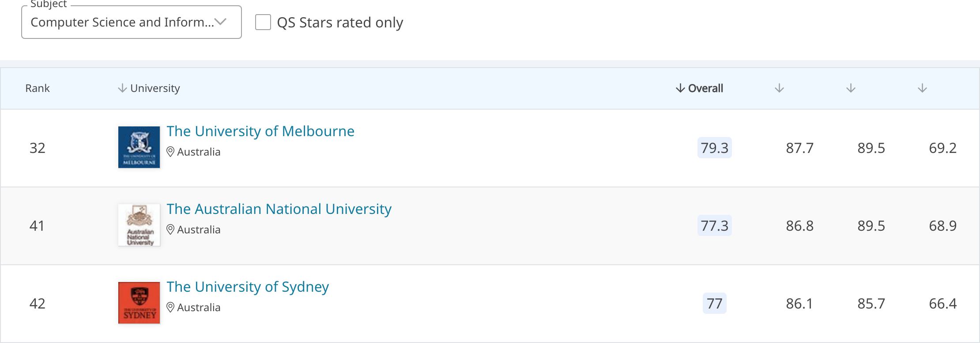The width and height of the screenshot is (980, 343).
Task: Click sort arrow for second unlabeled score column
Action: [851, 88]
